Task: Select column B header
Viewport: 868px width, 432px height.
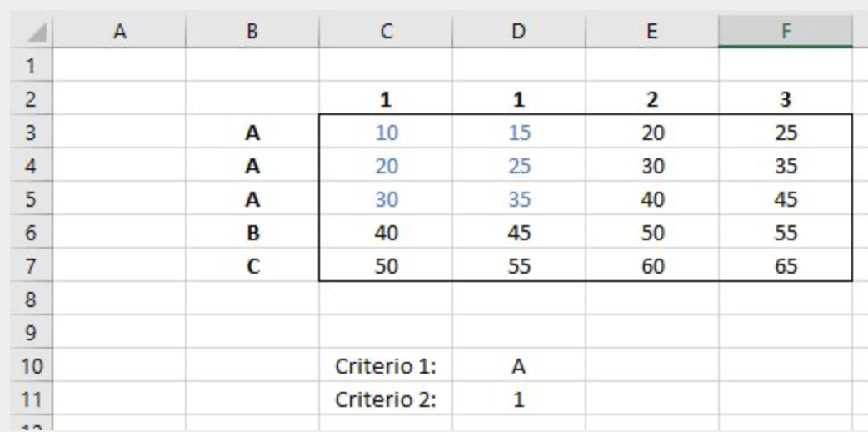Action: (251, 32)
